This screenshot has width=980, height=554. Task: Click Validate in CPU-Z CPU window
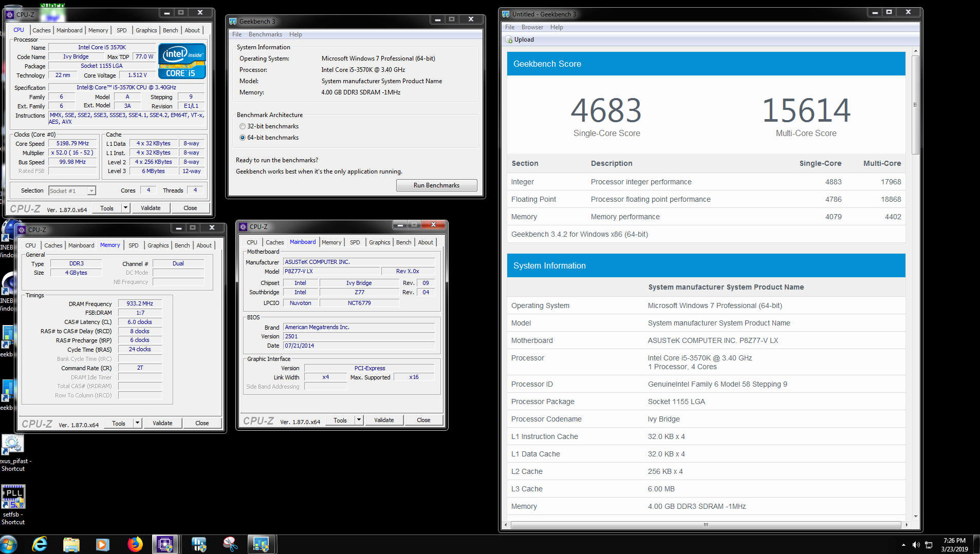(151, 208)
